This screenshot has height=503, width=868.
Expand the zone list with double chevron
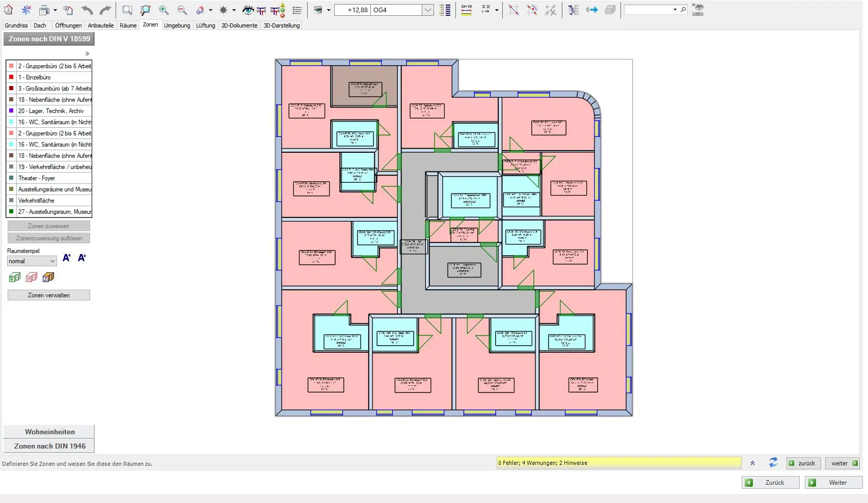pyautogui.click(x=87, y=53)
